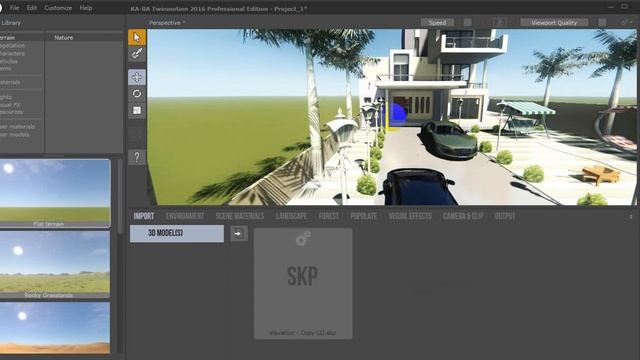Choose the desert terrain thumbnail
640x360 pixels.
[55, 328]
